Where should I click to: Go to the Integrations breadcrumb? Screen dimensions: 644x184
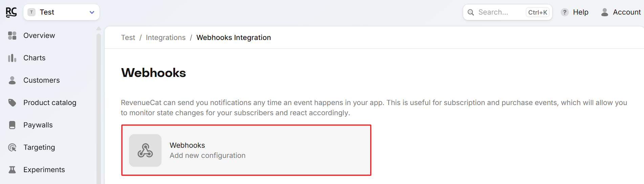tap(166, 38)
